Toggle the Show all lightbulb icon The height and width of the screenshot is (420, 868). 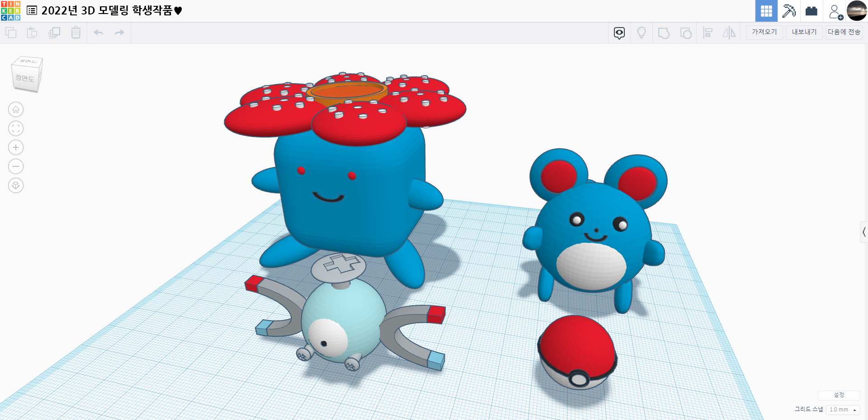[642, 33]
